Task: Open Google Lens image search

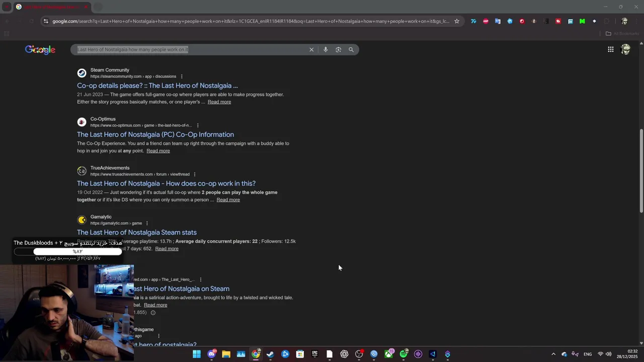Action: 338,49
